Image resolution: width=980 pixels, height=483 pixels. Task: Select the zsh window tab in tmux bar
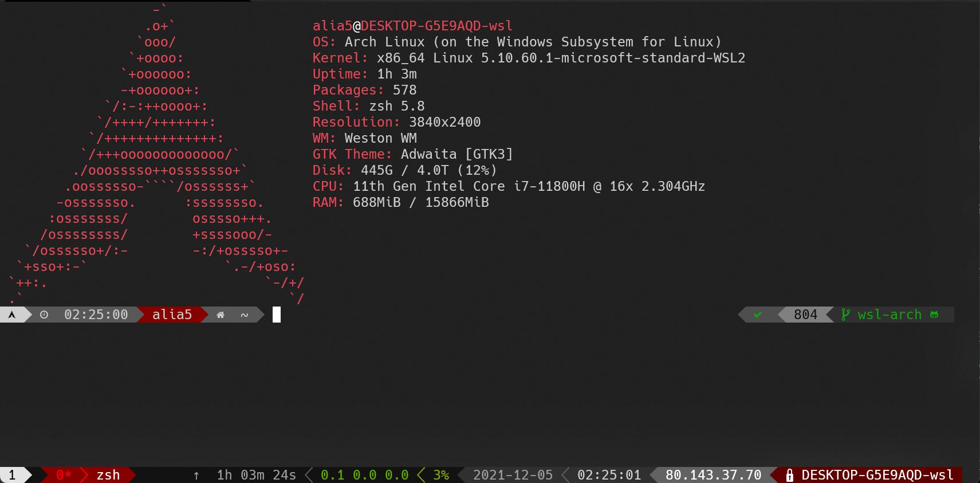click(108, 475)
